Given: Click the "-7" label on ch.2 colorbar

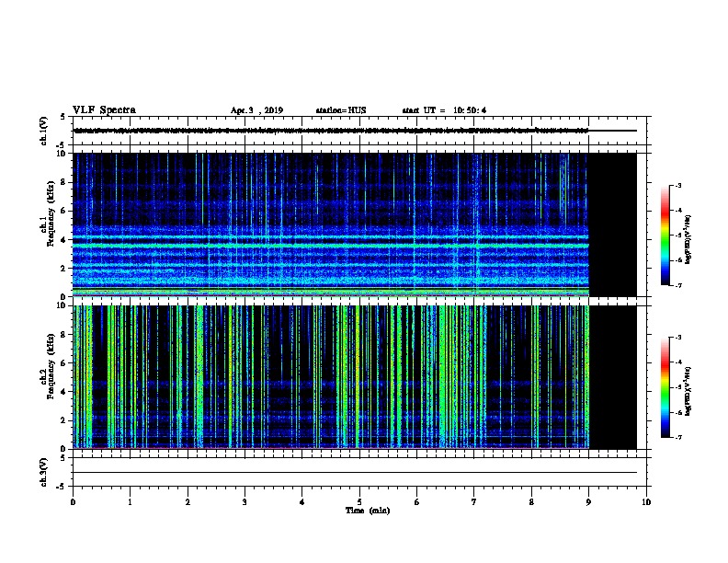Looking at the screenshot, I should click(678, 437).
